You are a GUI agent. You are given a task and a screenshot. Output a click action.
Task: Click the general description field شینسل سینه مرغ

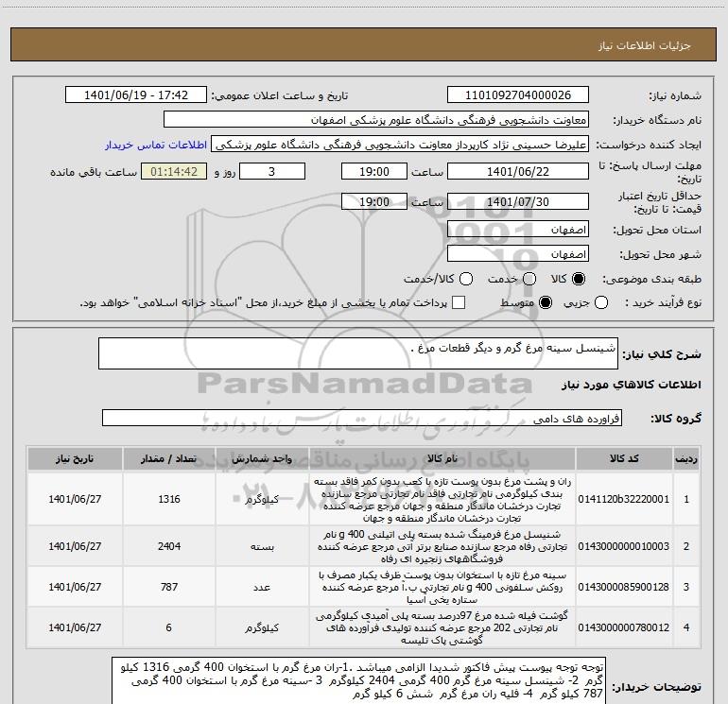click(358, 353)
